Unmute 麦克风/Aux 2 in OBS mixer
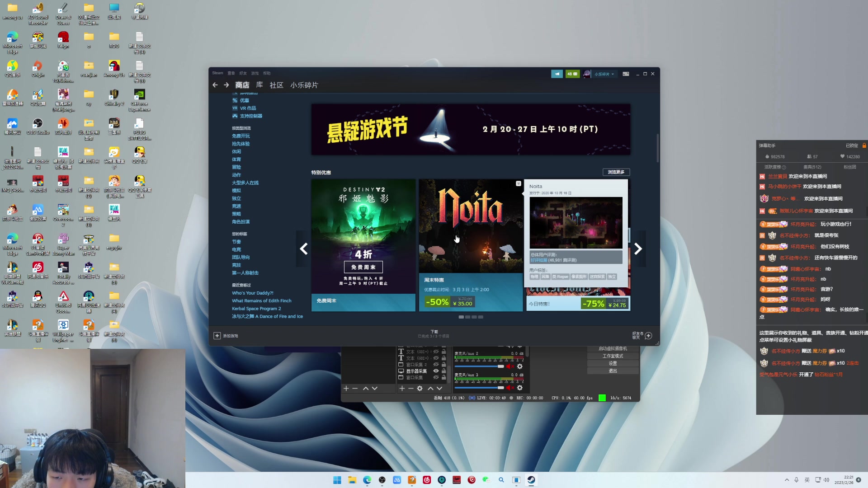This screenshot has height=488, width=868. (x=510, y=366)
